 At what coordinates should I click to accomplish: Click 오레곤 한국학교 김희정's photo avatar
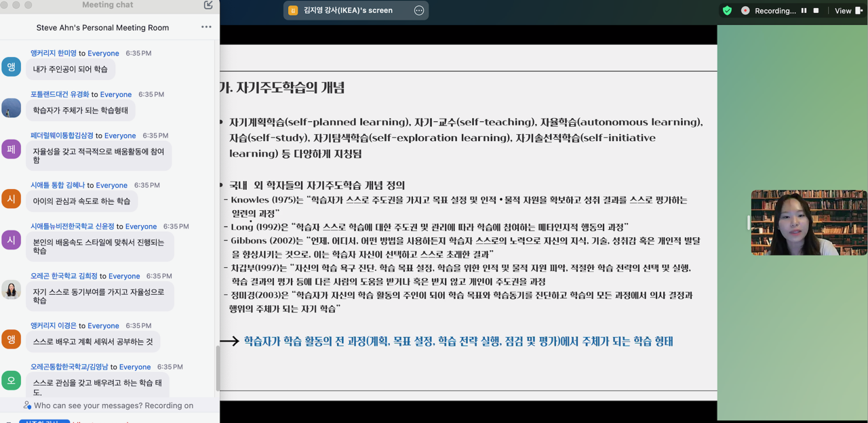11,289
